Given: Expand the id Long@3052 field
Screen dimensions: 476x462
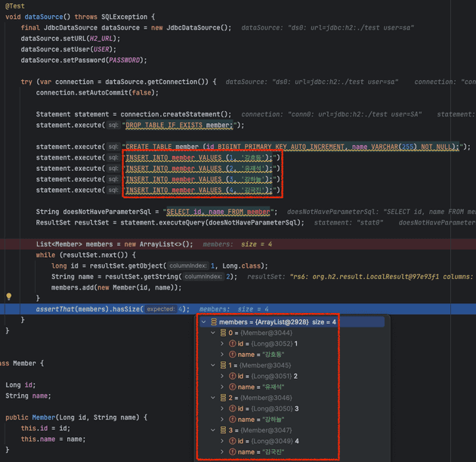Looking at the screenshot, I should [x=222, y=344].
